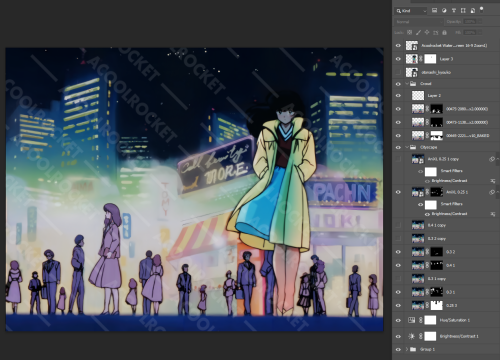This screenshot has width=500, height=360.
Task: Open the Opacity slider dropdown arrow
Action: [x=480, y=22]
